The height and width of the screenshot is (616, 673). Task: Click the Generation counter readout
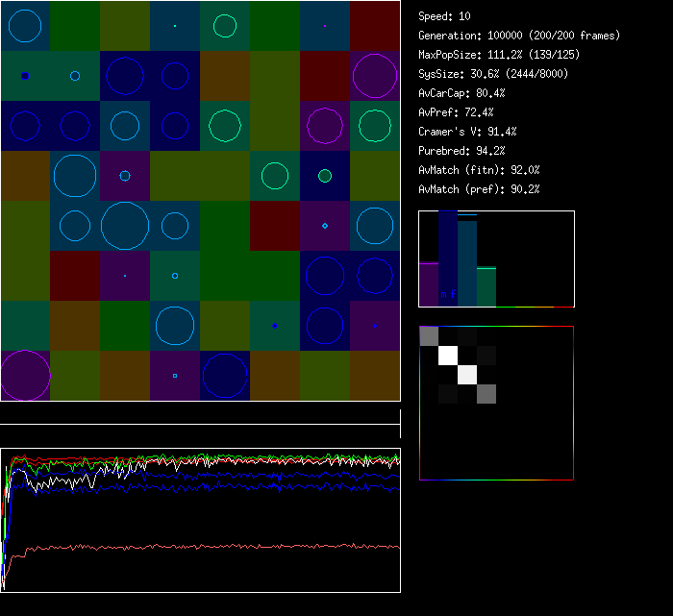[518, 36]
